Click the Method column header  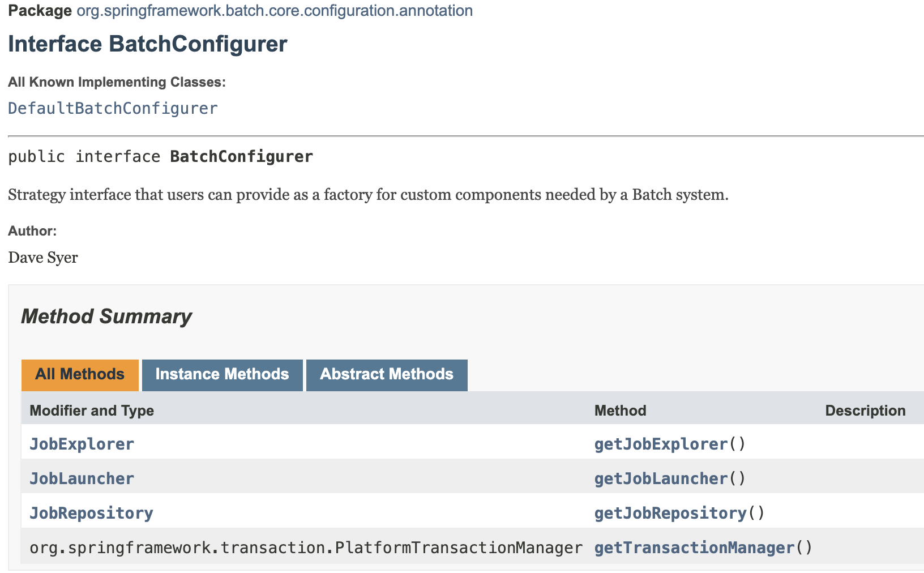(x=620, y=410)
